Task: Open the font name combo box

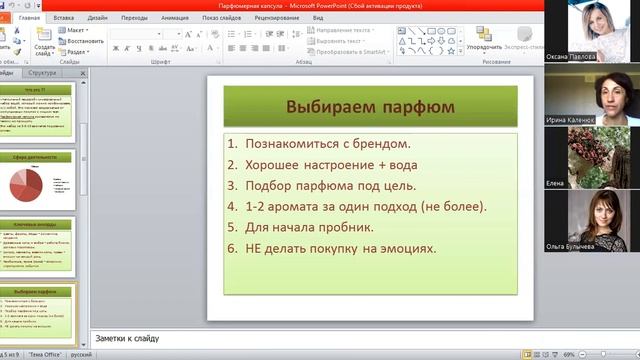Action: [136, 34]
